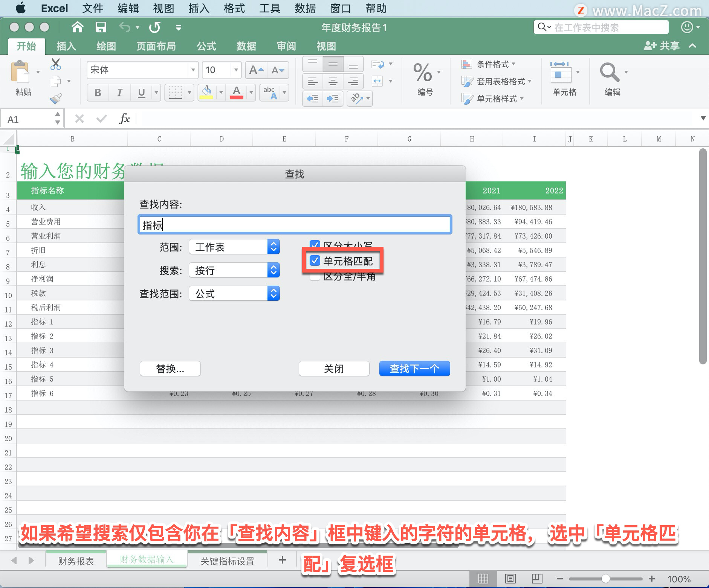Align text right

353,81
